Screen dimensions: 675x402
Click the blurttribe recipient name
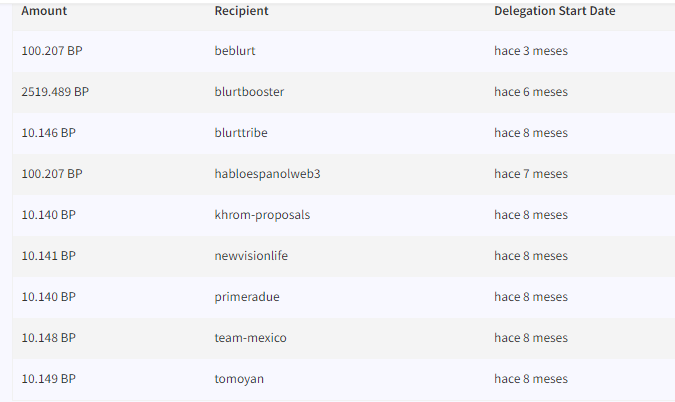tap(241, 133)
